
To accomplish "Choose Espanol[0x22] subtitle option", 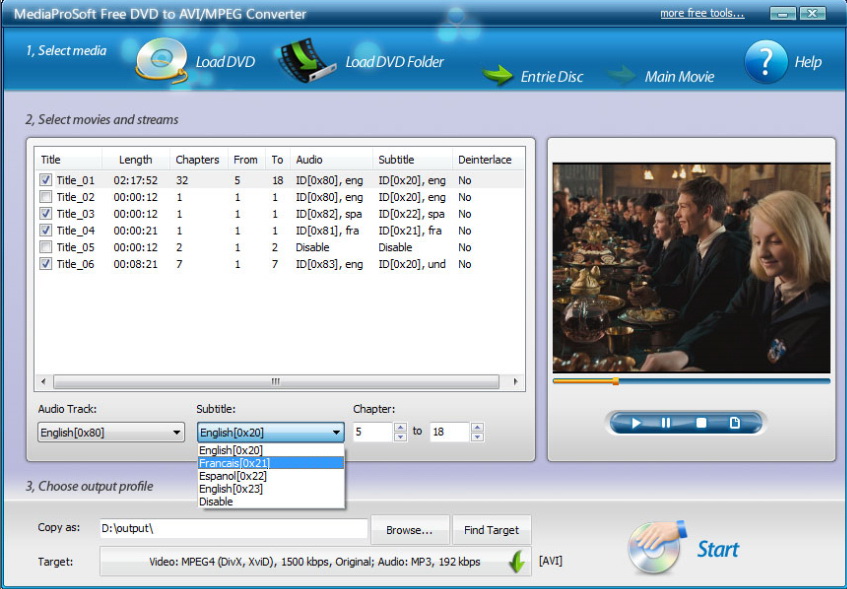I will pos(271,476).
